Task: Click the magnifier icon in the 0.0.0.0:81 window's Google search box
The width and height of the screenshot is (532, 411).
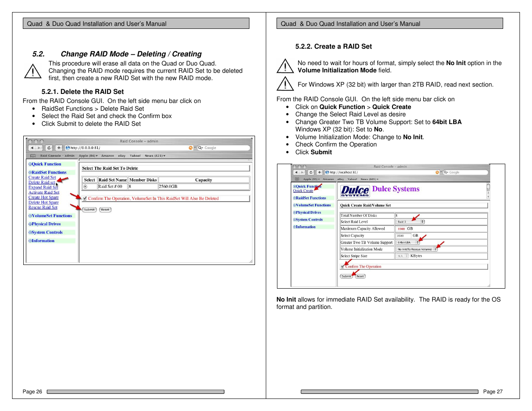Action: click(x=200, y=148)
